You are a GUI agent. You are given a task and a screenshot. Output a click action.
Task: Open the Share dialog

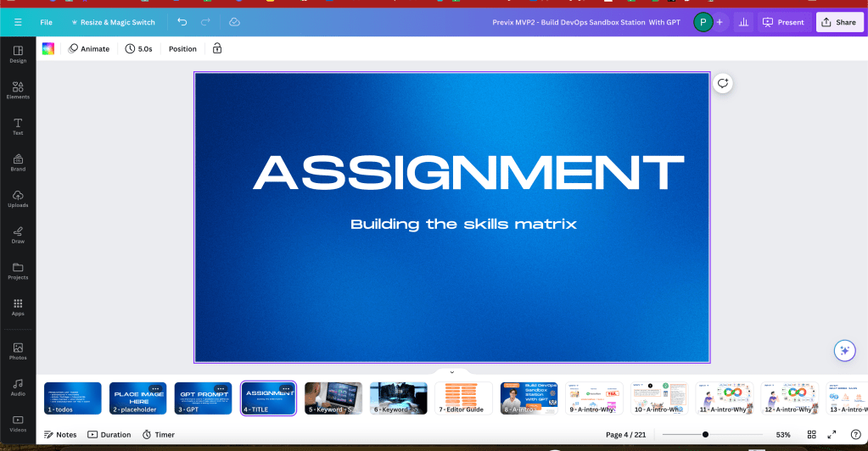(x=839, y=22)
